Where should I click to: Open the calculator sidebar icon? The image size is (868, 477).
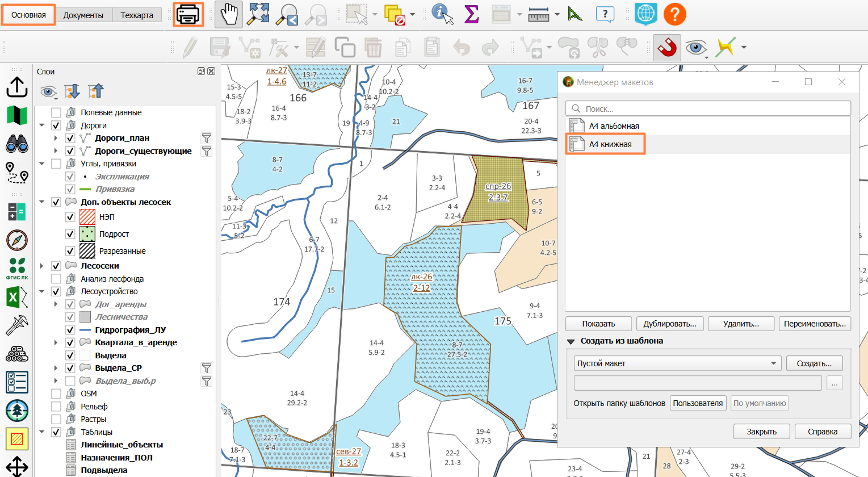click(x=17, y=212)
